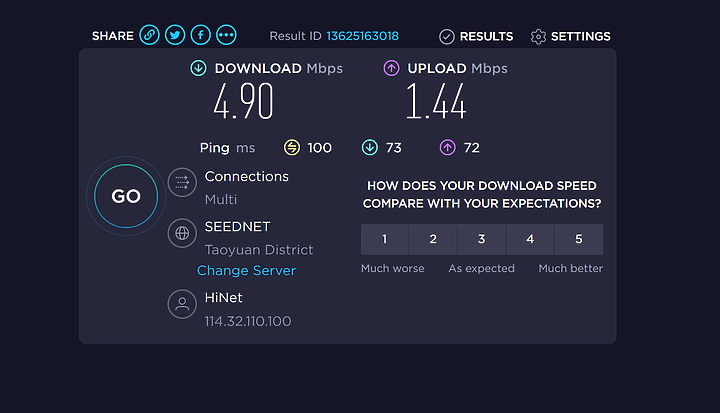Open the Settings menu
720x413 pixels.
point(571,36)
